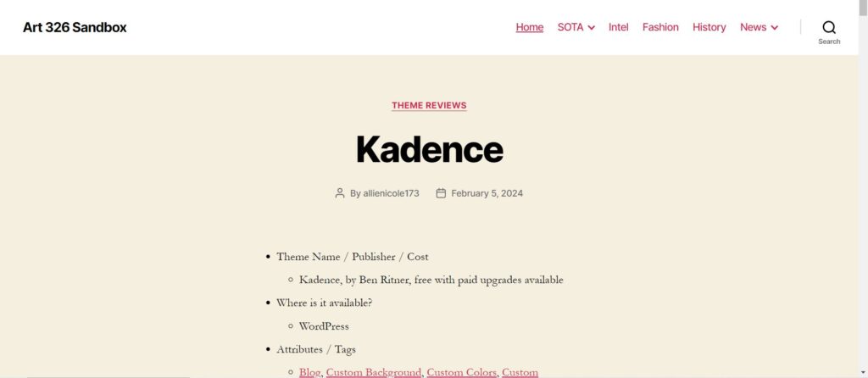868x378 pixels.
Task: Open the Intel menu item
Action: pos(618,27)
